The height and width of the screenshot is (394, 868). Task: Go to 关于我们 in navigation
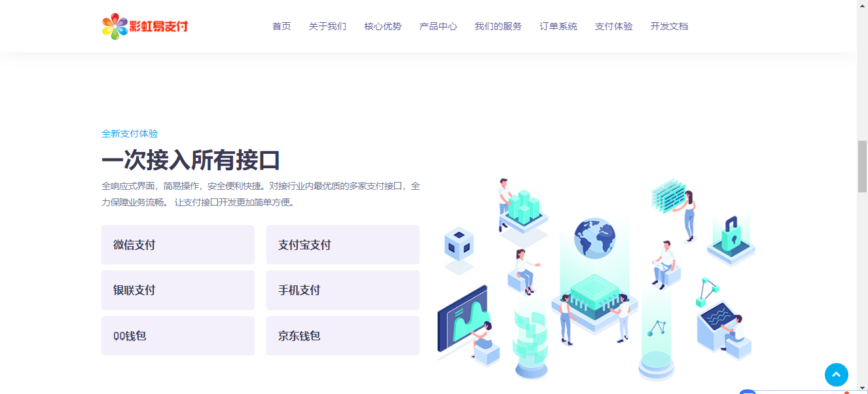click(x=327, y=26)
